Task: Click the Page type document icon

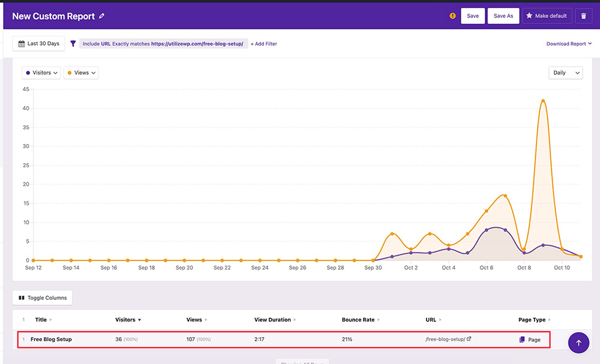Action: pos(522,339)
